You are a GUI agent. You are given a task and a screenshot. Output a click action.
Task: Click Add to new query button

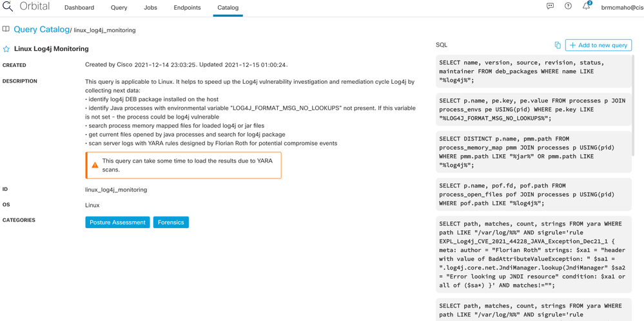(598, 45)
